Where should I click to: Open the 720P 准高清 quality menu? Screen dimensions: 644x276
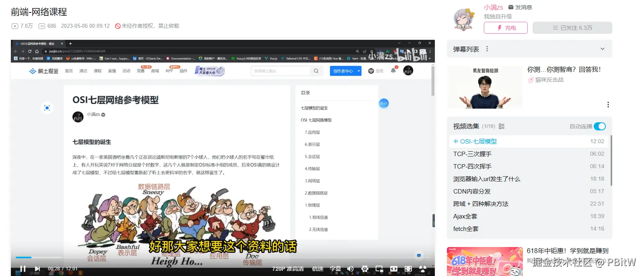(288, 269)
